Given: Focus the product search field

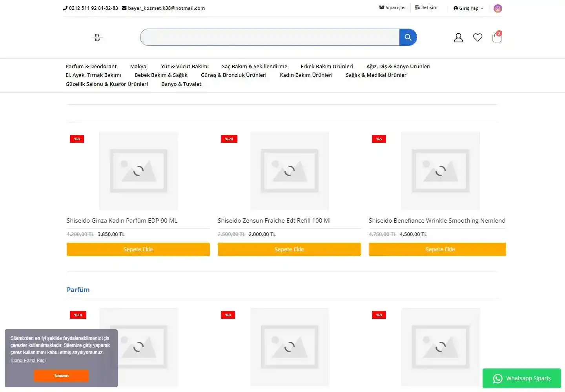Looking at the screenshot, I should tap(270, 37).
